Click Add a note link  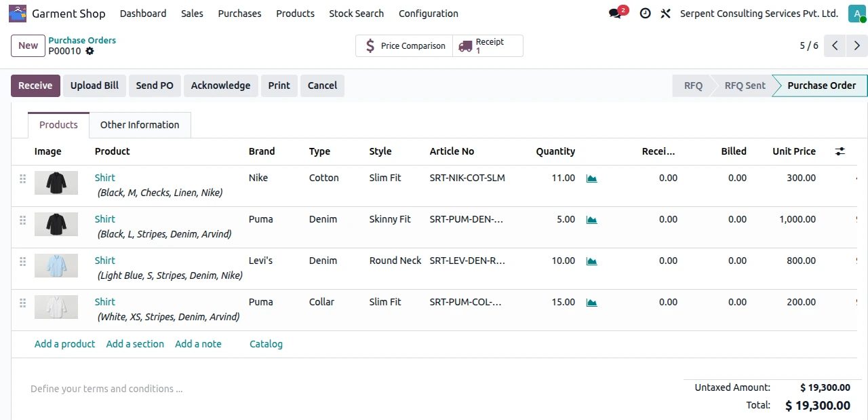click(198, 344)
